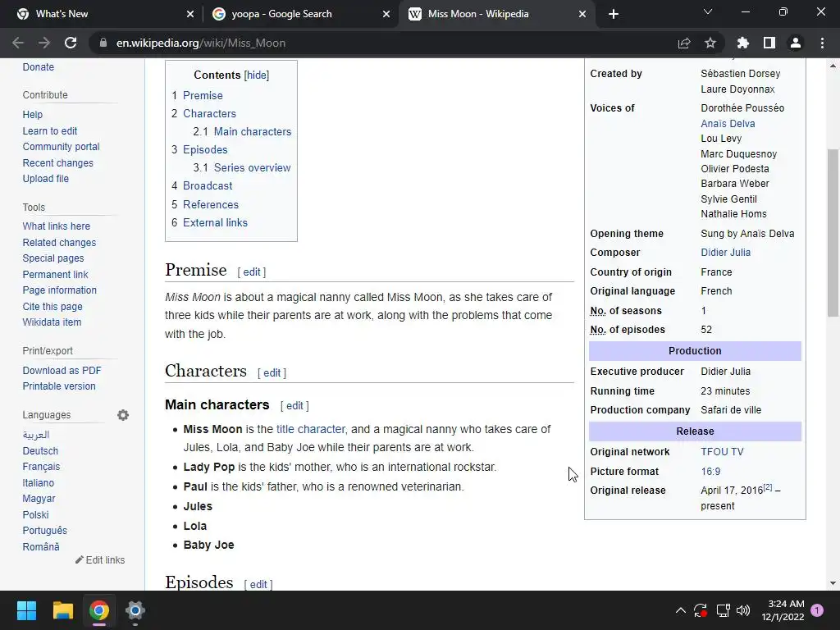
Task: Switch to Français language version
Action: (x=41, y=467)
